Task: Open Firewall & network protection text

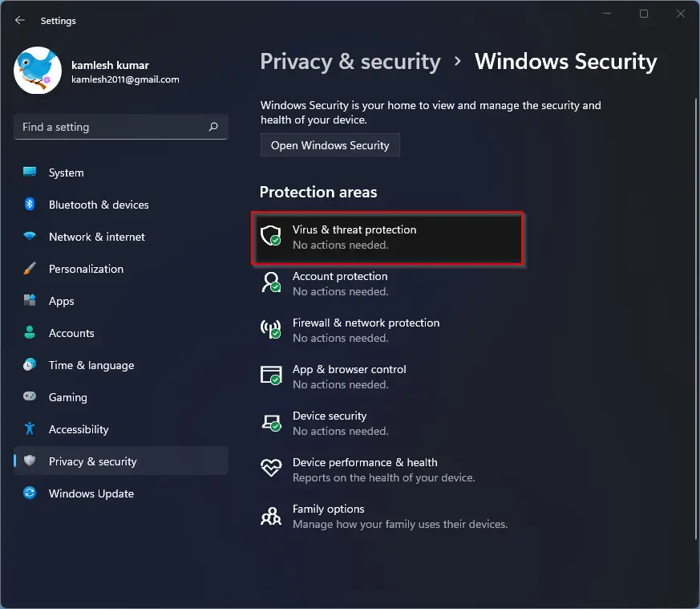Action: point(366,323)
